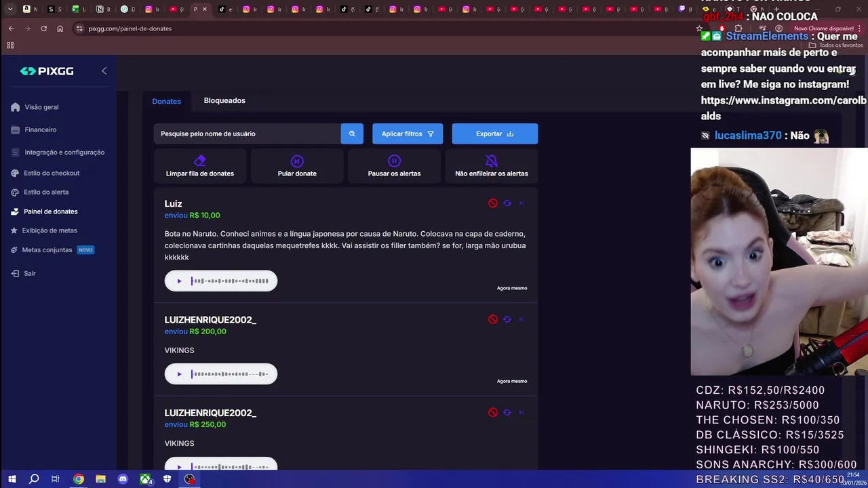Go back with the browser back arrow
Image resolution: width=868 pixels, height=488 pixels.
coord(11,28)
